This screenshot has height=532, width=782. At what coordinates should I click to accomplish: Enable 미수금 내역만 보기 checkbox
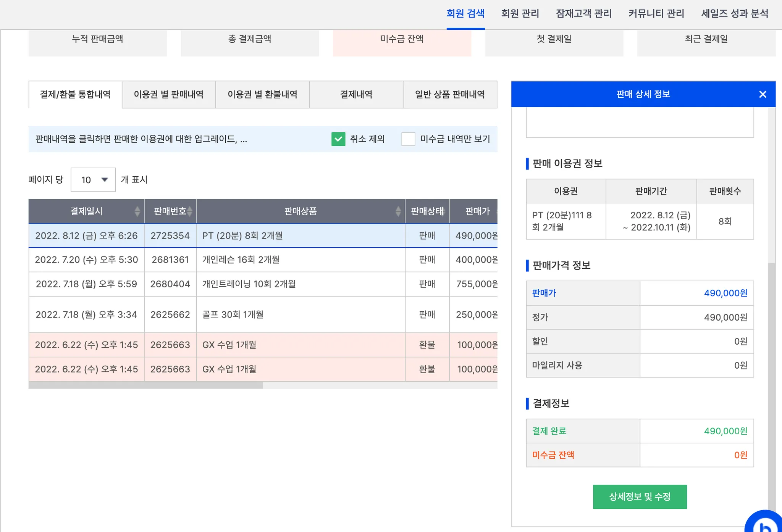[408, 139]
